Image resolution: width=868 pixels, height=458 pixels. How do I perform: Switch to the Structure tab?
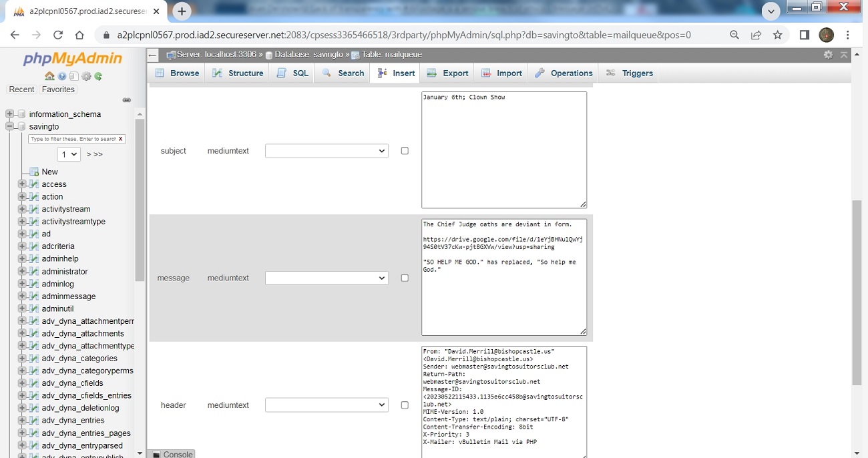click(x=238, y=73)
